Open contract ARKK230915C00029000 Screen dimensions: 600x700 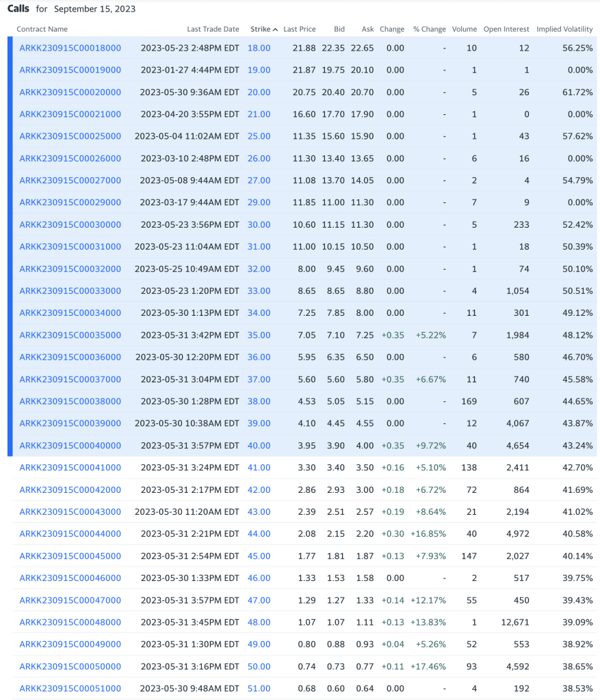point(70,202)
